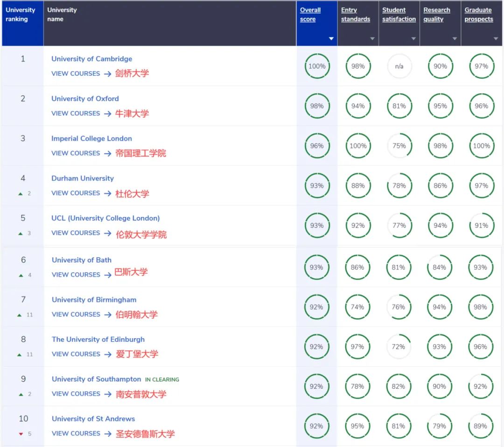Click the Entry standards header link
504x447 pixels.
pyautogui.click(x=356, y=14)
